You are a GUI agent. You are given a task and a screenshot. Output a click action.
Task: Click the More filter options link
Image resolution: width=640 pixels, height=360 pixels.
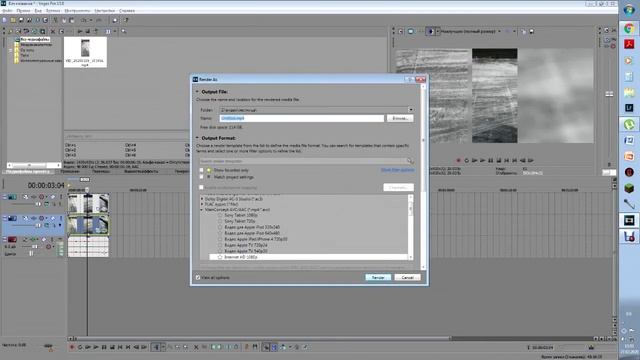point(397,170)
